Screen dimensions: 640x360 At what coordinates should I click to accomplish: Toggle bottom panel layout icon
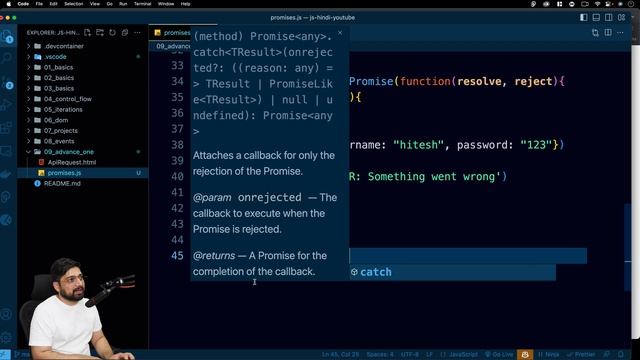click(596, 17)
